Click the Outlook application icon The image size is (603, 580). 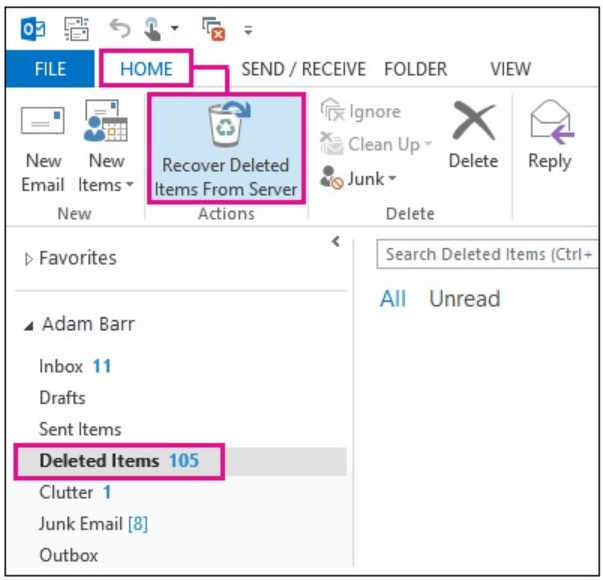click(x=33, y=29)
